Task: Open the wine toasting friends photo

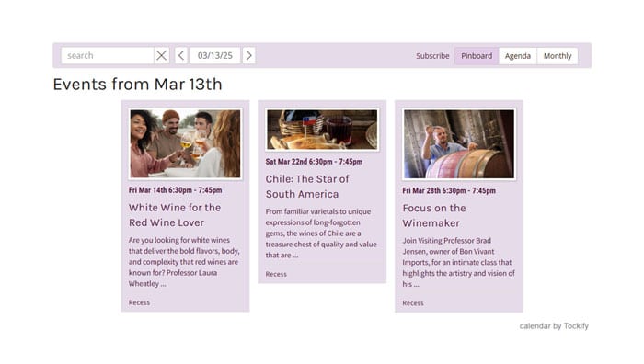Action: [x=185, y=143]
